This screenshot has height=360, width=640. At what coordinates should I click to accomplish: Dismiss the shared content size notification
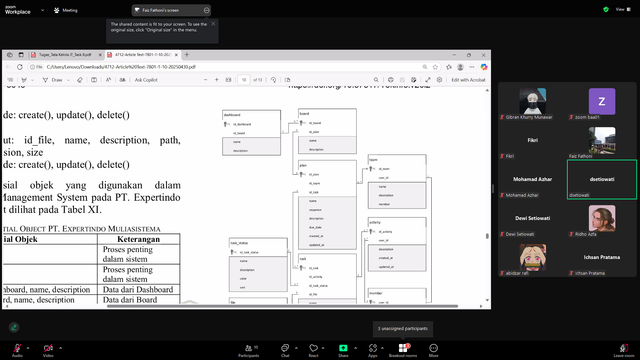(213, 24)
